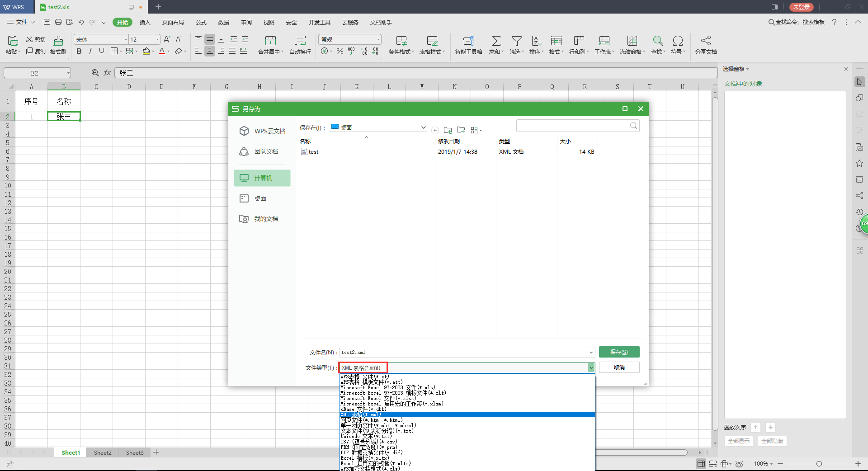Screen dimensions: 868x471
Task: Expand the file name history dropdown arrow
Action: [591, 353]
